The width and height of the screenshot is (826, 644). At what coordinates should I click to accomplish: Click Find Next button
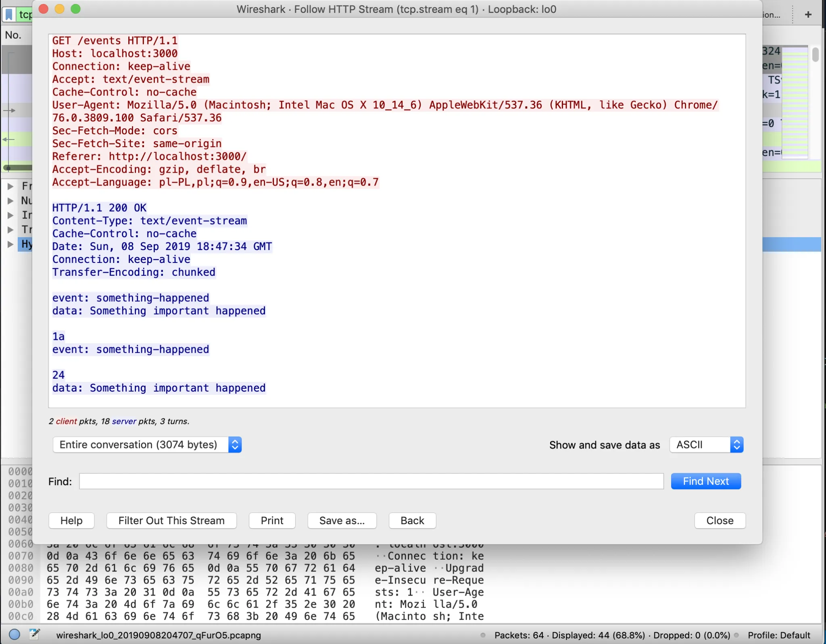pos(705,481)
